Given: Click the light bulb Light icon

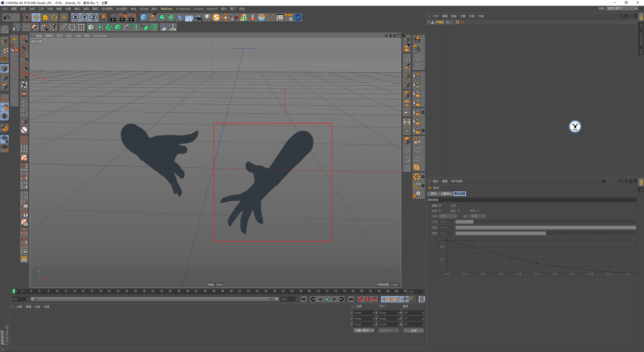Looking at the screenshot, I should (207, 17).
